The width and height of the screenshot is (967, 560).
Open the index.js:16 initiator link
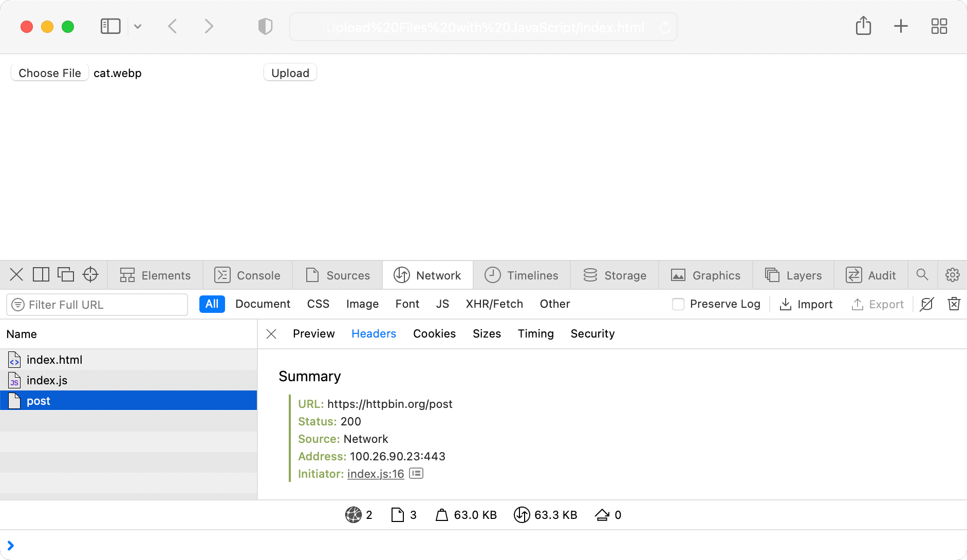pos(375,473)
